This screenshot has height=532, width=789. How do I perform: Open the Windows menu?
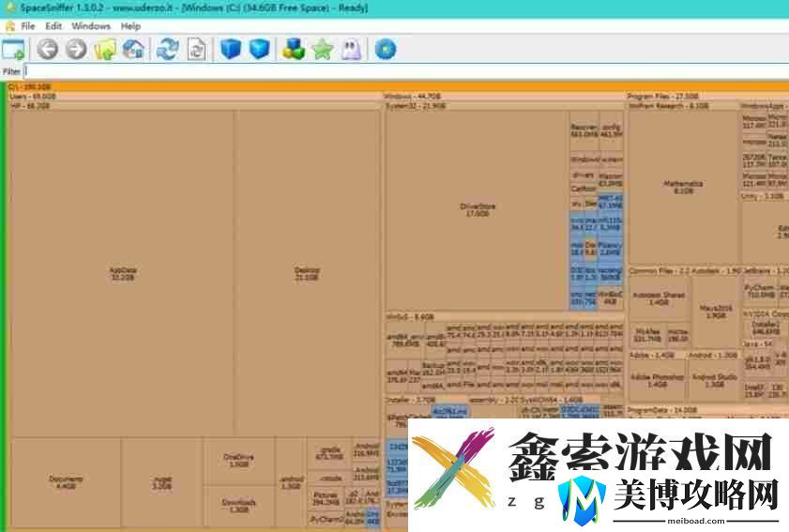tap(91, 26)
